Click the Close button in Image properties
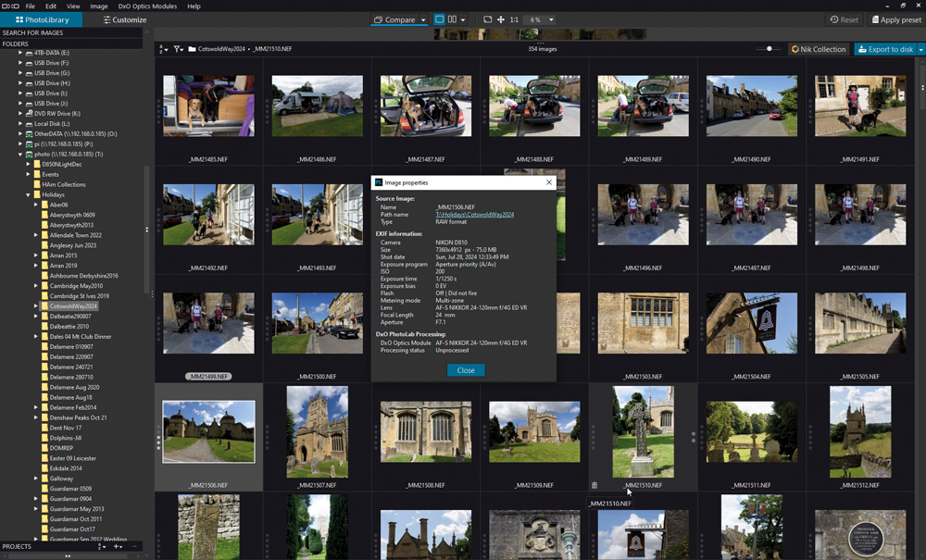 [466, 370]
